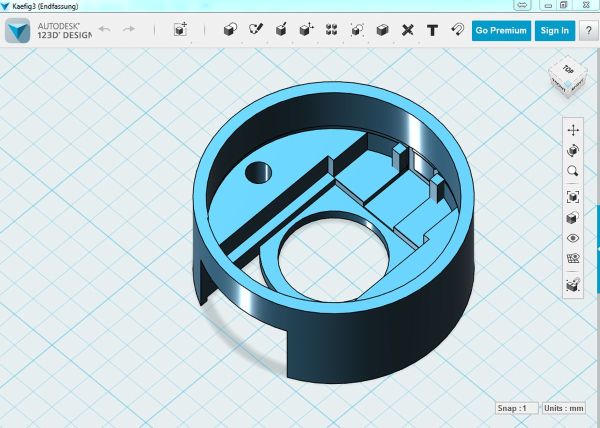Click TOP face of the view cube
Screen dimensions: 600x428
click(568, 70)
